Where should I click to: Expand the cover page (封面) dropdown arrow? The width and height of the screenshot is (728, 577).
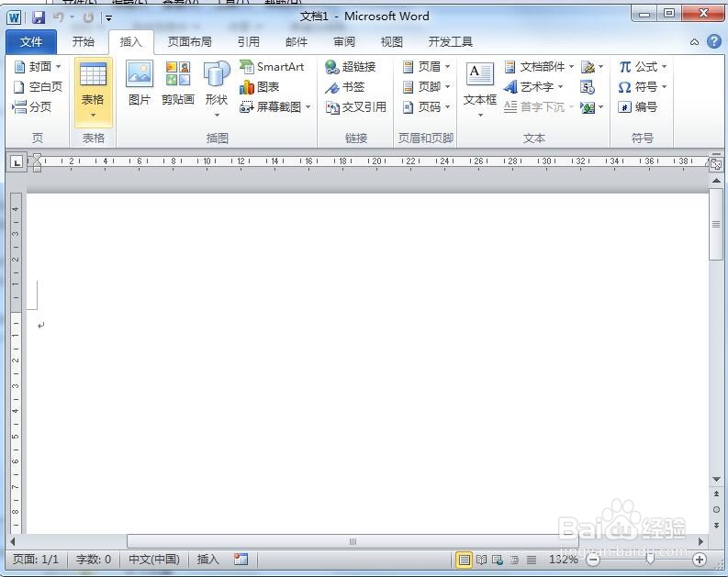coord(59,67)
